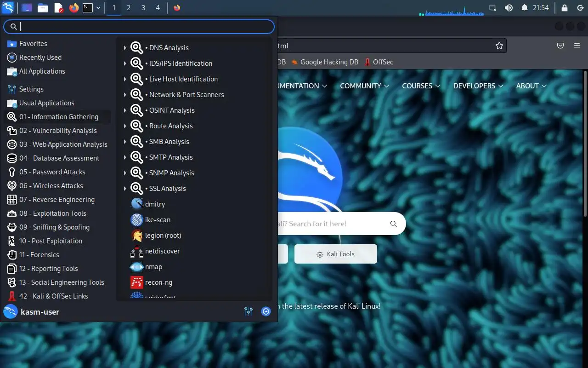Viewport: 588px width, 368px height.
Task: Bookmark the page with the star icon
Action: (x=499, y=46)
